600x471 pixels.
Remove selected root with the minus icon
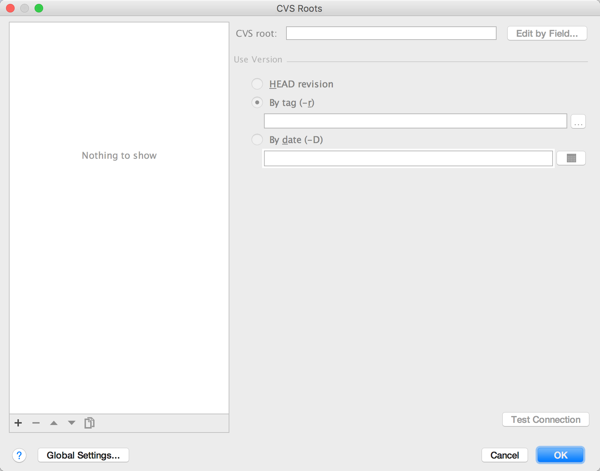[36, 423]
